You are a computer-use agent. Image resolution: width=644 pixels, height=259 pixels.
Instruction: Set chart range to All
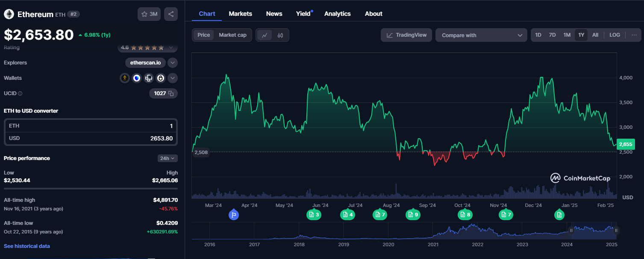(595, 35)
